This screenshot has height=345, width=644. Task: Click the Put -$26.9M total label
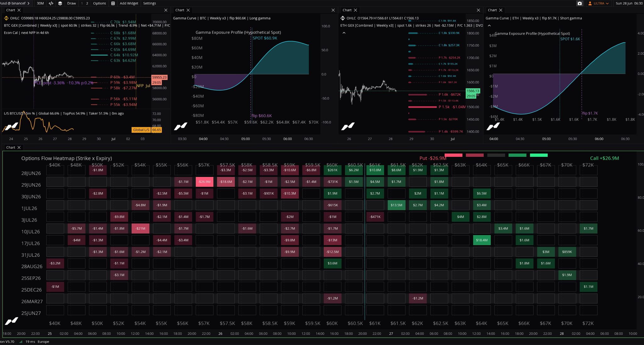pyautogui.click(x=433, y=158)
